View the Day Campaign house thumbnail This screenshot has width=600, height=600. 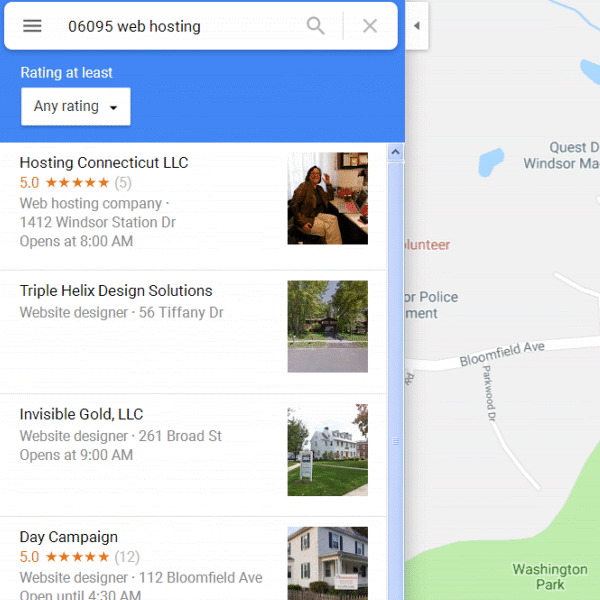(x=328, y=563)
